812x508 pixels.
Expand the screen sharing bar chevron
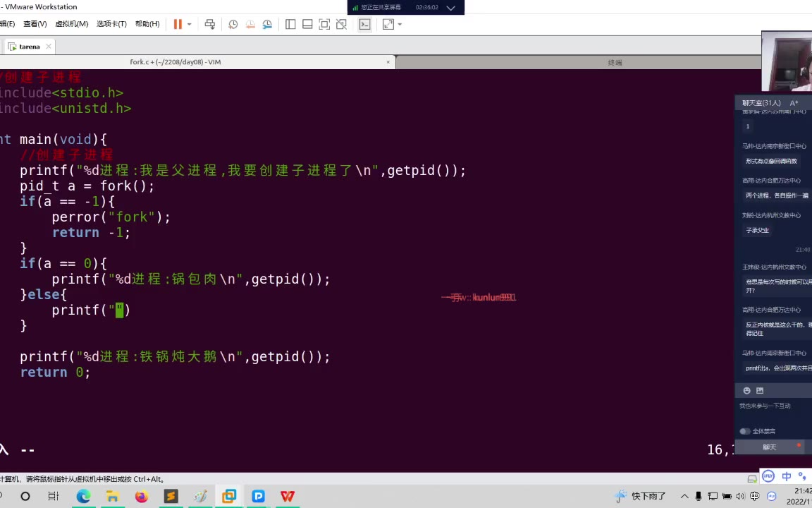pos(451,8)
